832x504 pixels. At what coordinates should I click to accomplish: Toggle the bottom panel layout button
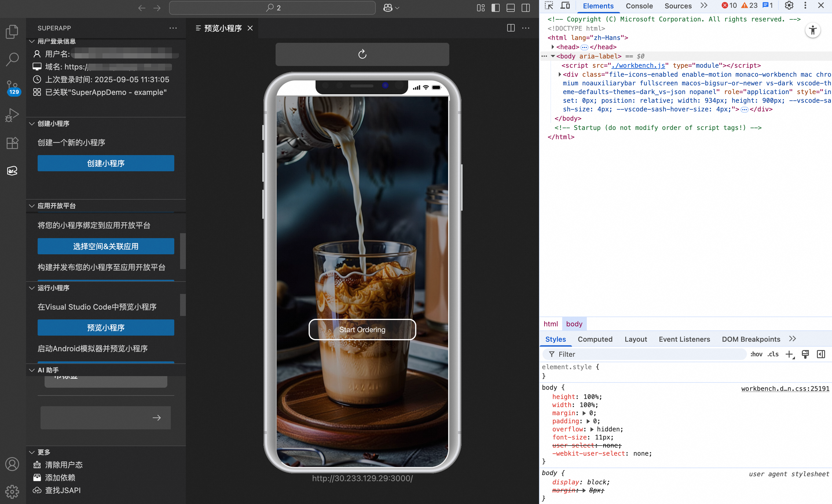(511, 8)
